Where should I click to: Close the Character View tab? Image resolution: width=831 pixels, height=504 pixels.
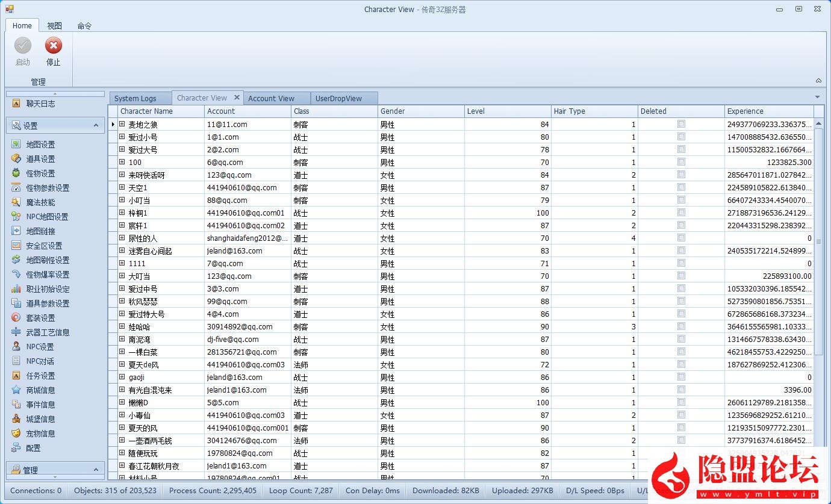tap(237, 98)
